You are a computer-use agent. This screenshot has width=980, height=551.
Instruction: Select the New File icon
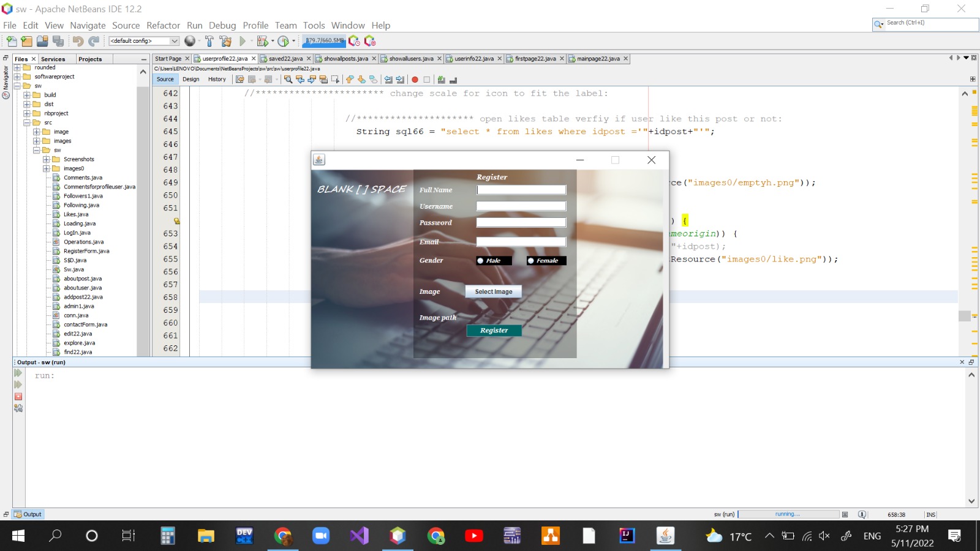point(11,41)
